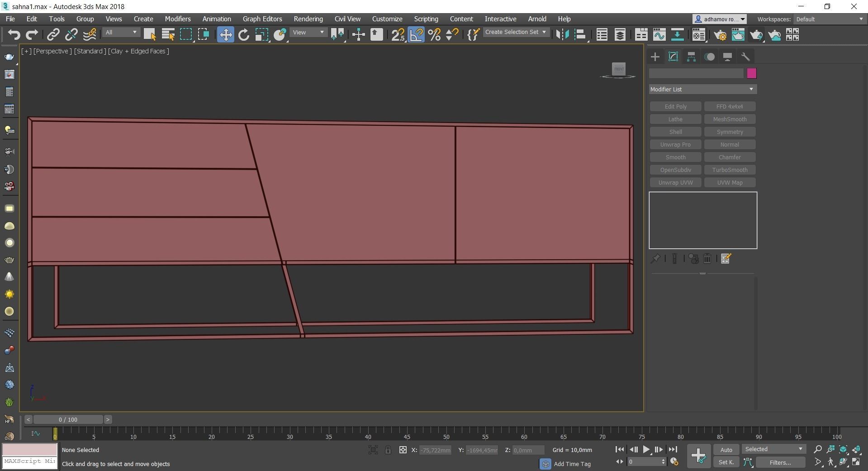Apply the TurboSmooth modifier button

[730, 170]
